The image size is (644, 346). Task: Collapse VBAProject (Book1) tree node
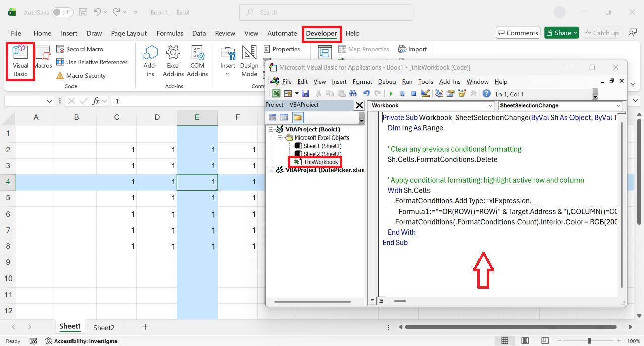[271, 129]
